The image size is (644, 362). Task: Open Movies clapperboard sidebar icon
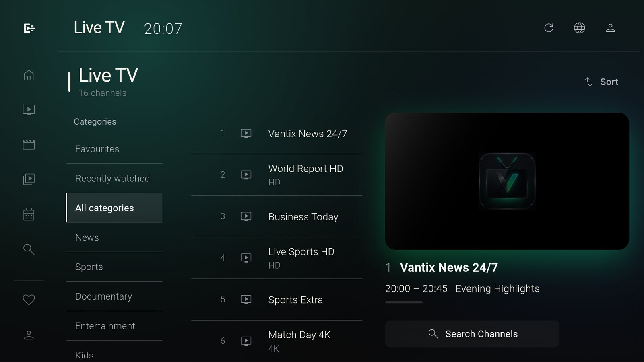pyautogui.click(x=29, y=144)
